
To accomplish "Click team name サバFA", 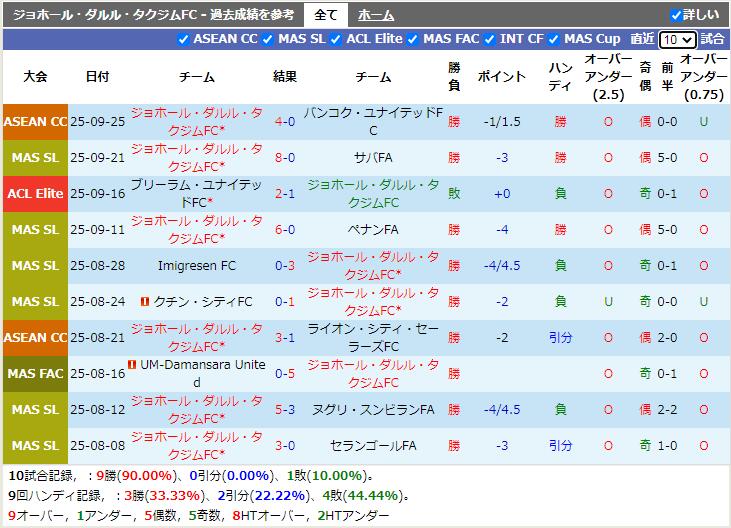I will (373, 158).
